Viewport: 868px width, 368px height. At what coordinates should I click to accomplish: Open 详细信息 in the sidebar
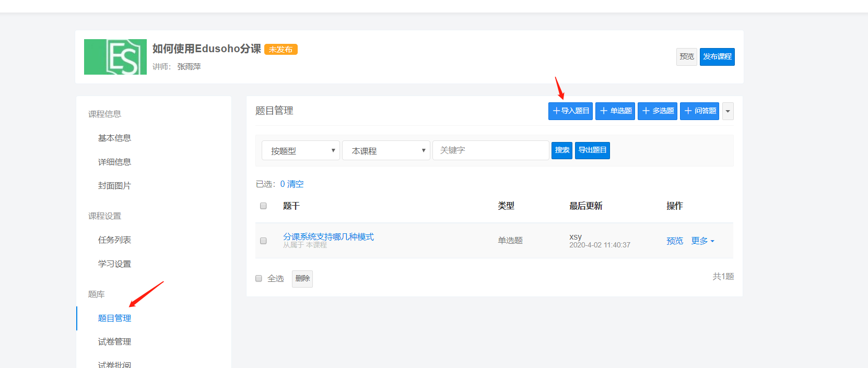tap(114, 162)
